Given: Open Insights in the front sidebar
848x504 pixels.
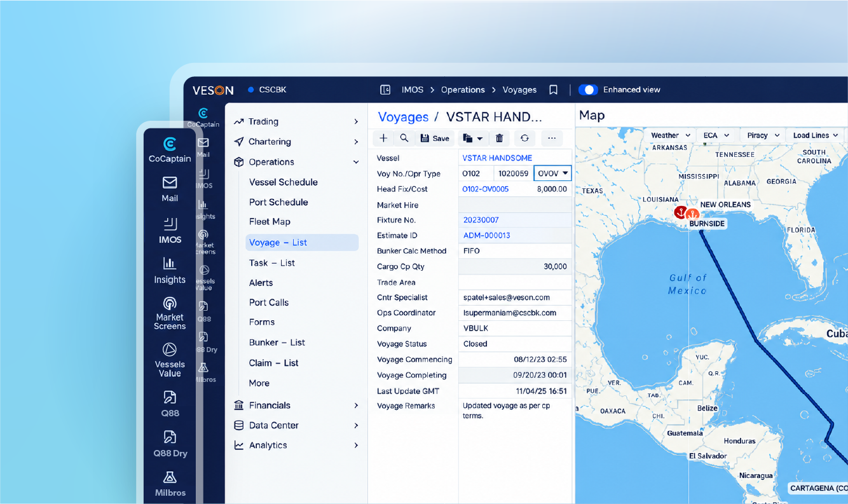Looking at the screenshot, I should click(170, 271).
